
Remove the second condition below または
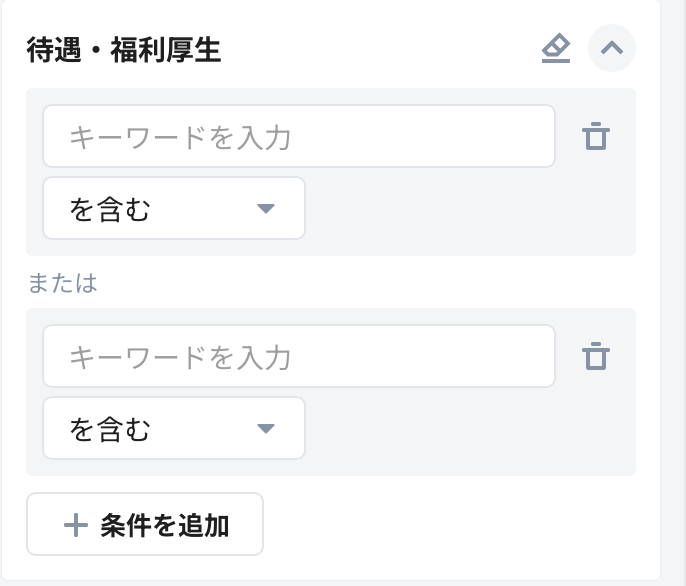596,356
